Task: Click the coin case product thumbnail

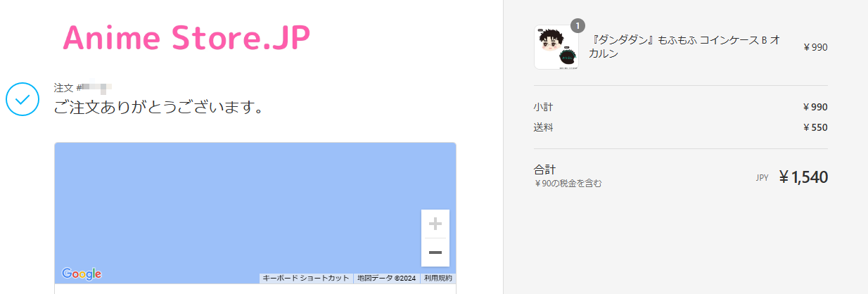Action: 556,48
